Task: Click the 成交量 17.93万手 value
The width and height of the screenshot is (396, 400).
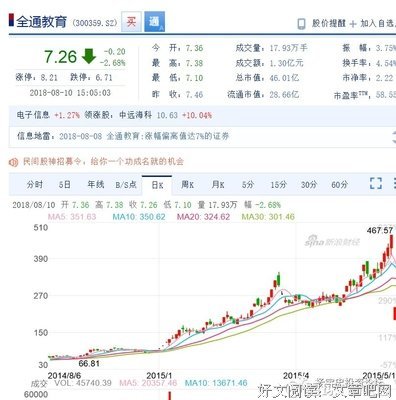Action: point(288,48)
